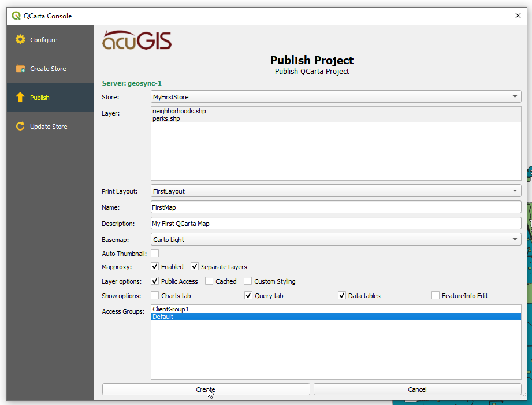Screen dimensions: 532x405
Task: Select ClientGroup1 in Access Groups
Action: [x=336, y=309]
